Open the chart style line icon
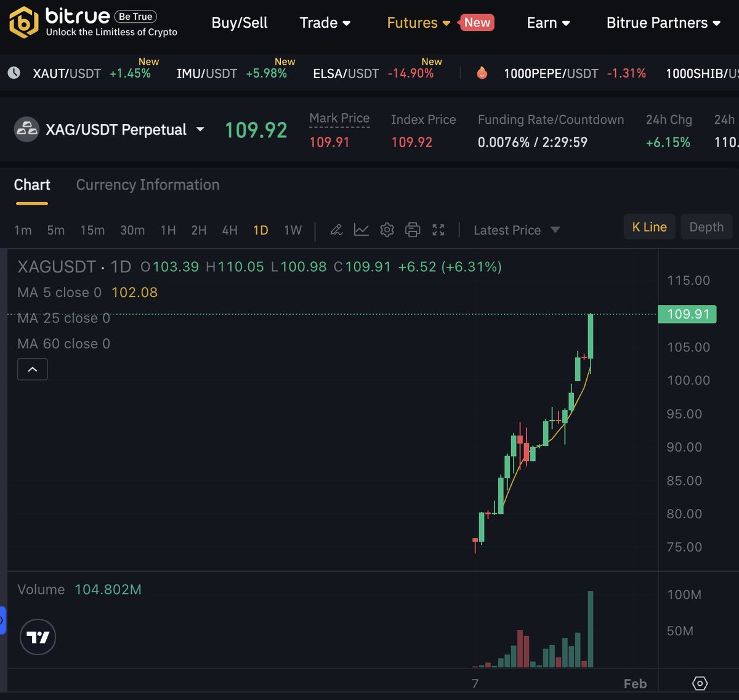This screenshot has width=739, height=700. [361, 229]
